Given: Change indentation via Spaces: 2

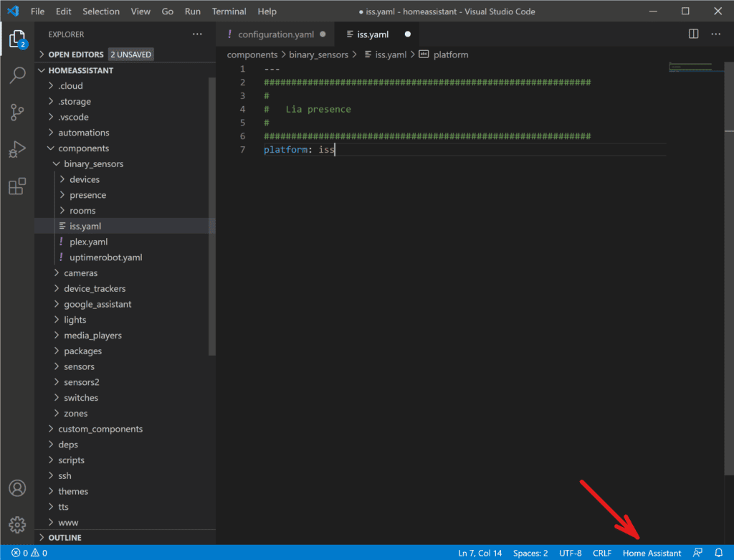Looking at the screenshot, I should tap(530, 553).
